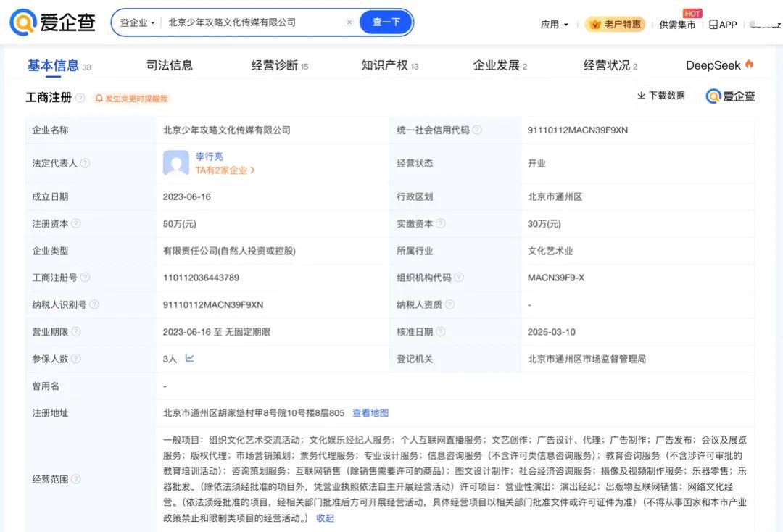Click the 查一下 search button
Image resolution: width=783 pixels, height=532 pixels.
coord(386,22)
